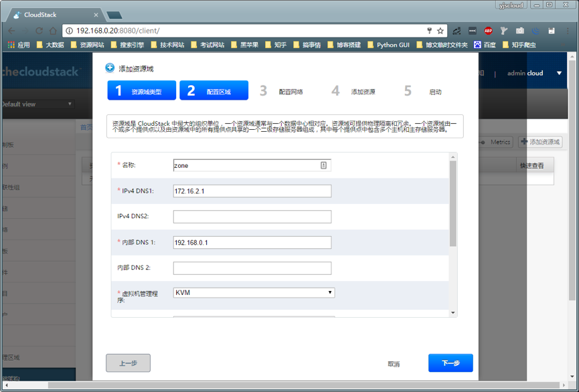The width and height of the screenshot is (579, 392).
Task: Click the 上一步 previous button
Action: pos(128,363)
